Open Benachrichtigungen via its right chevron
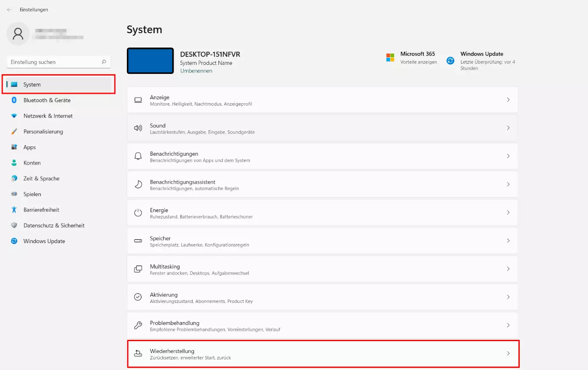 tap(508, 156)
